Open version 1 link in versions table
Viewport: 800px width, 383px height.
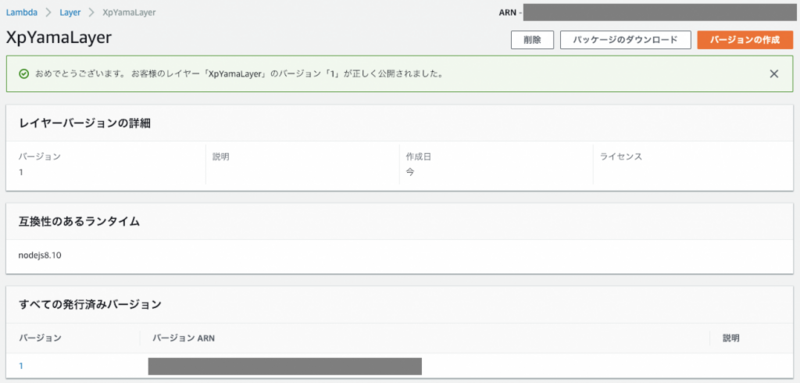coord(21,366)
